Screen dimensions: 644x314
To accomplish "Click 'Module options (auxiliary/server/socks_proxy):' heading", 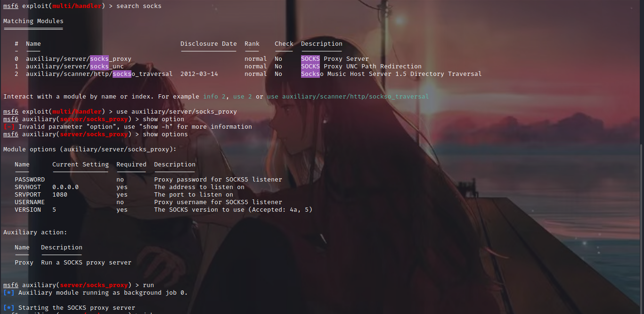I will [x=90, y=149].
